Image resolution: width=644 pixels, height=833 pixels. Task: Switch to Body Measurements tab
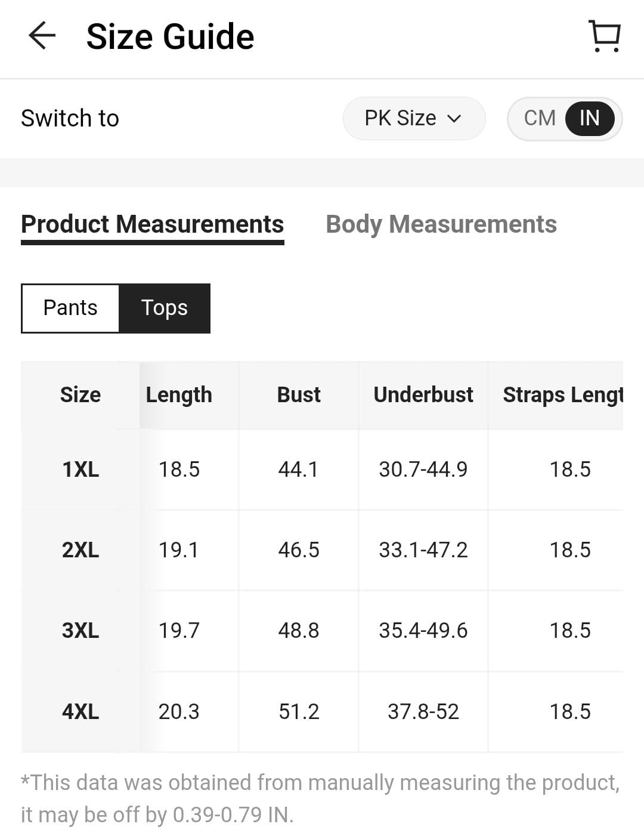click(x=441, y=224)
